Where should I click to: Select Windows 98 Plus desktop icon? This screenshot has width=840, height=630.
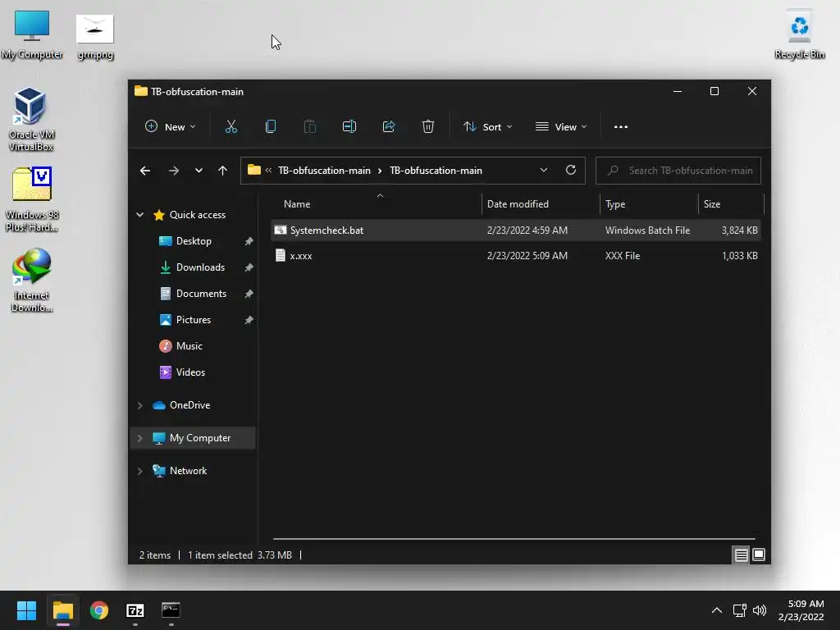[x=32, y=199]
